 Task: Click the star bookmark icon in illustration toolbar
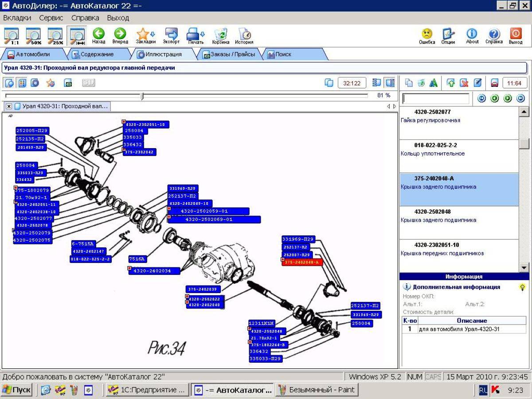tap(51, 83)
